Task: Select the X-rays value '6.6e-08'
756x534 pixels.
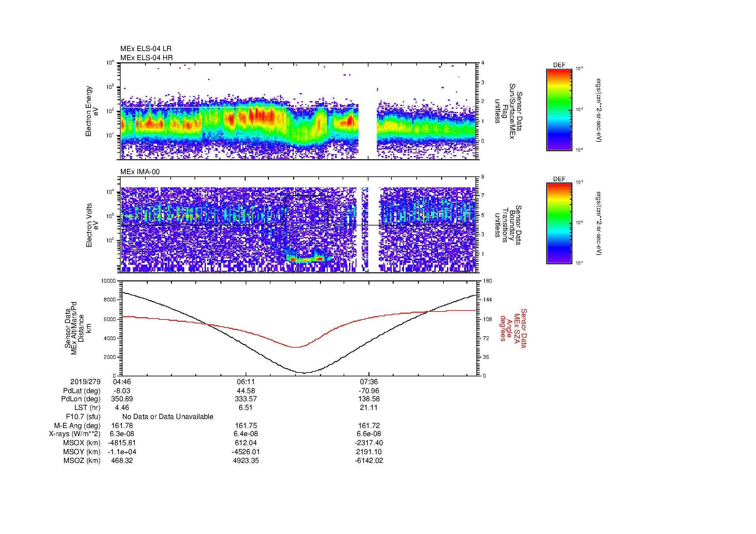Action: pyautogui.click(x=369, y=434)
